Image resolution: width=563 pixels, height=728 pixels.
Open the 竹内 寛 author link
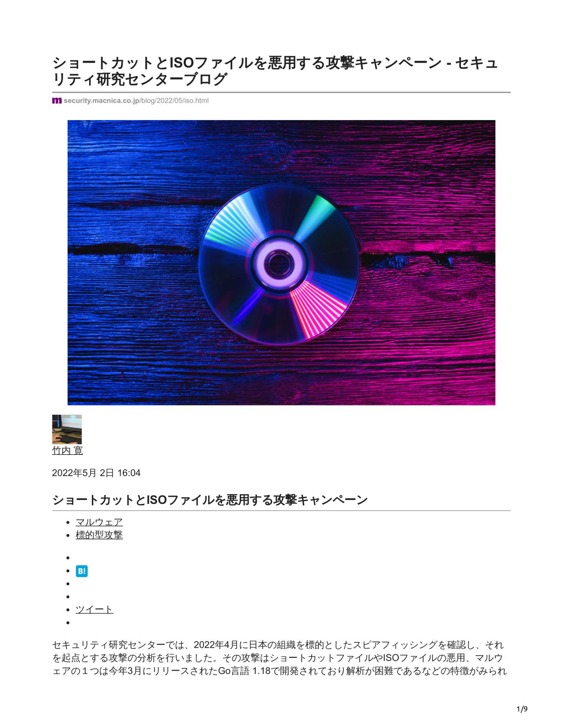pyautogui.click(x=68, y=450)
